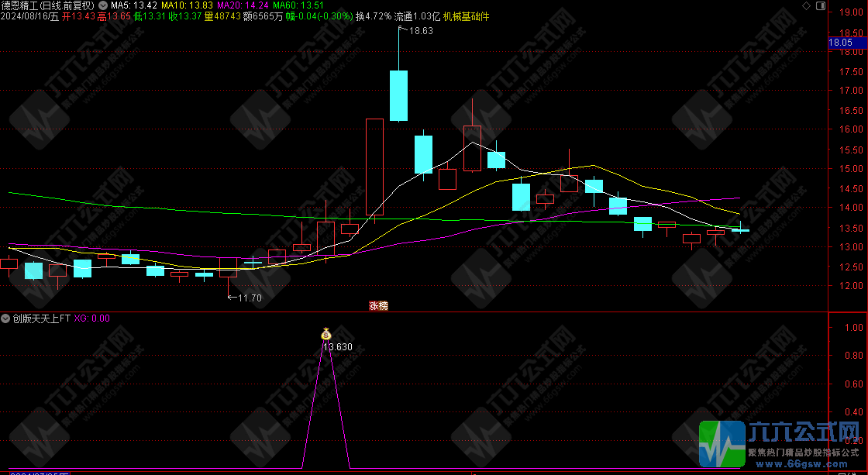Click the 13.630 signal value label
Screen dimensions: 868x475
point(338,347)
